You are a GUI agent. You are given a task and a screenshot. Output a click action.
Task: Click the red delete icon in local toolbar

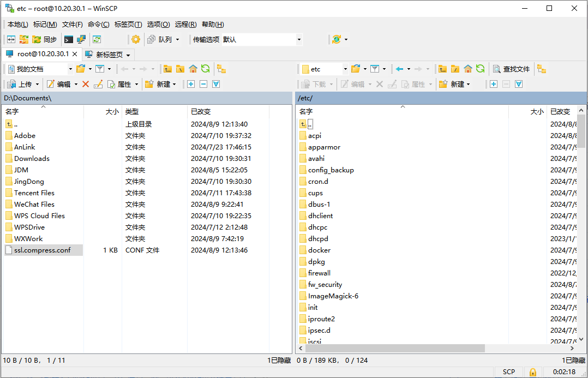[x=86, y=84]
